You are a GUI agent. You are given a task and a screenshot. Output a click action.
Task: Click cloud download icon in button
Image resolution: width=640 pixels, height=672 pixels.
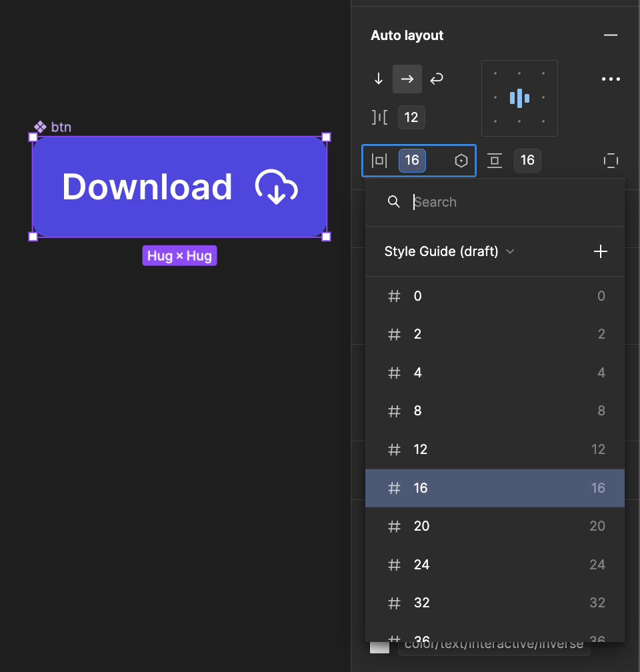tap(277, 187)
